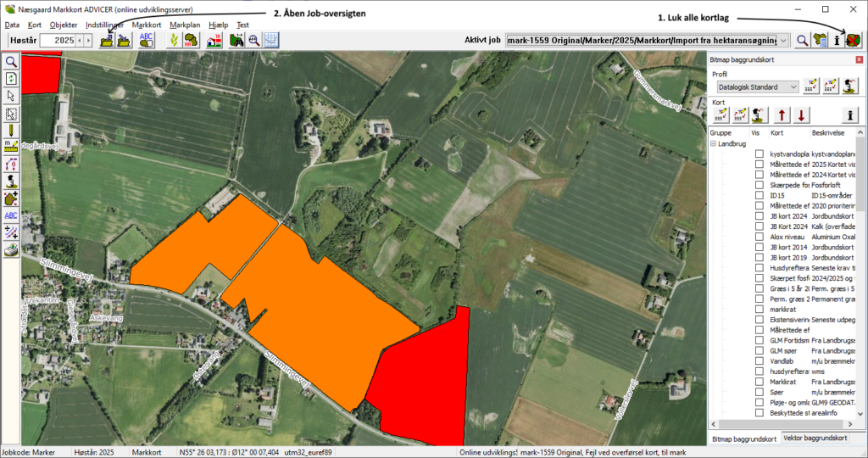Open the Job-oversigten folder icon
The height and width of the screenshot is (458, 868).
click(x=108, y=40)
